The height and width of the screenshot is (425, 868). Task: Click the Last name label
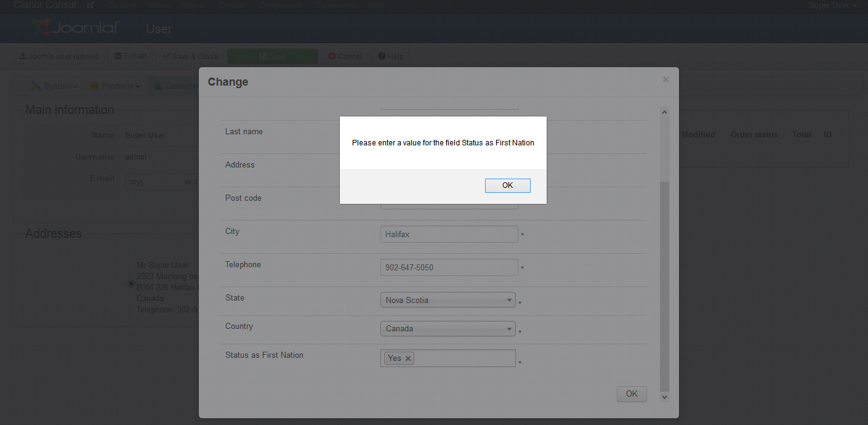[244, 131]
